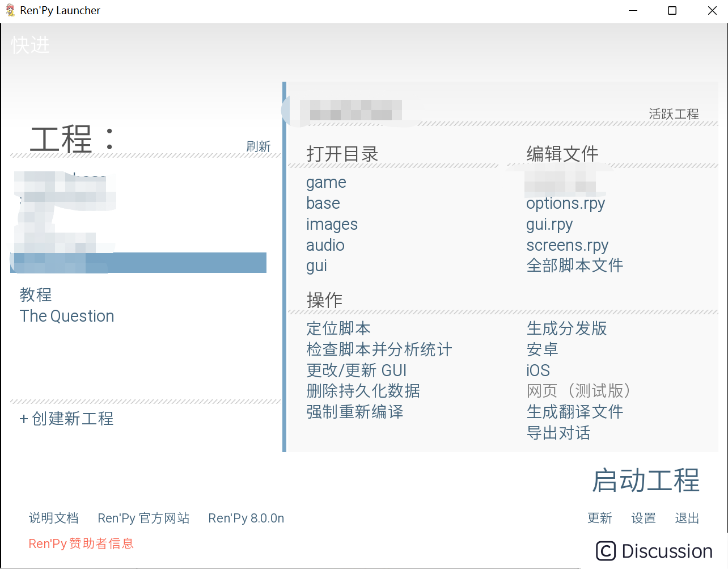
Task: Click + 创建新工程 to create project
Action: coord(66,419)
